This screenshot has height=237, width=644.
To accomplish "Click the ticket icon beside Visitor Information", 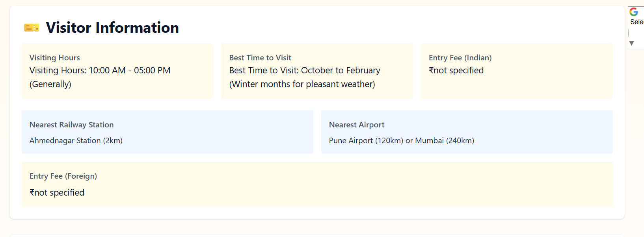I will (32, 28).
